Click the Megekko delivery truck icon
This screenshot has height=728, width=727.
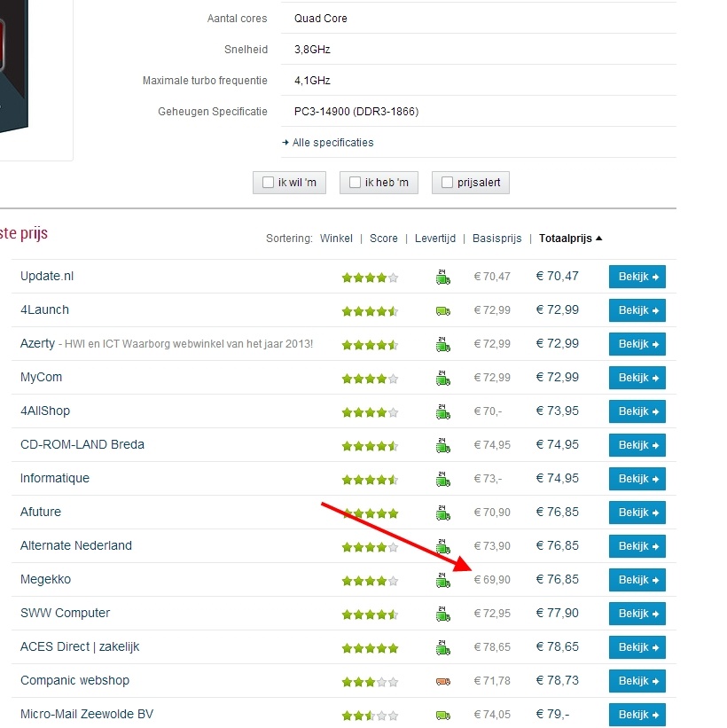(443, 580)
